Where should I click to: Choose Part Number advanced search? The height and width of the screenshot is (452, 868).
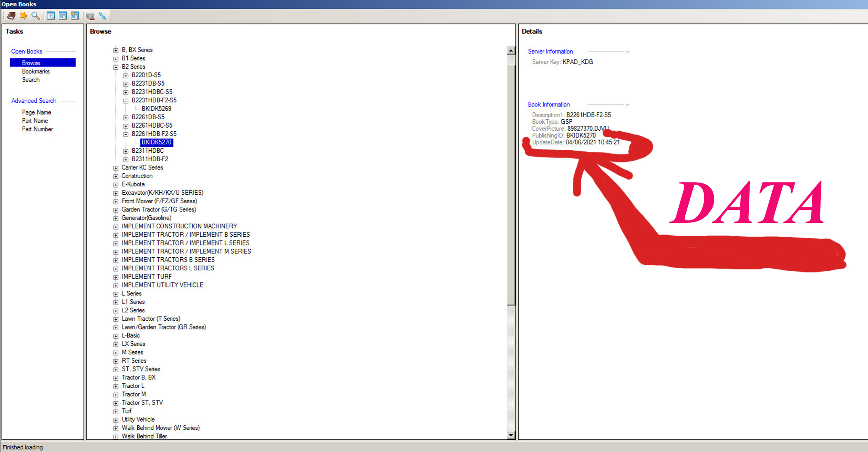coord(37,129)
